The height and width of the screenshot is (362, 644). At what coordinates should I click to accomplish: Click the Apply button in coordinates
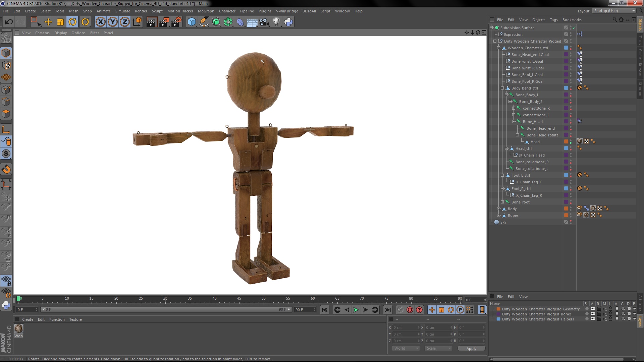pos(471,348)
